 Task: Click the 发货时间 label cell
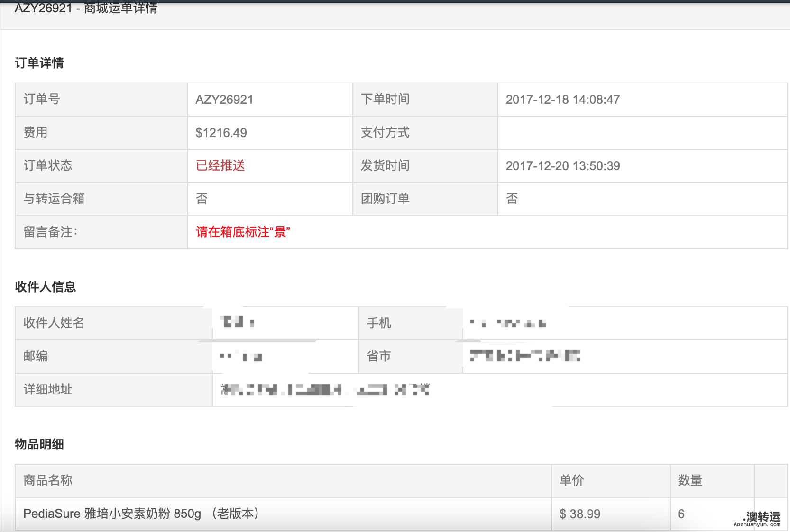click(425, 166)
